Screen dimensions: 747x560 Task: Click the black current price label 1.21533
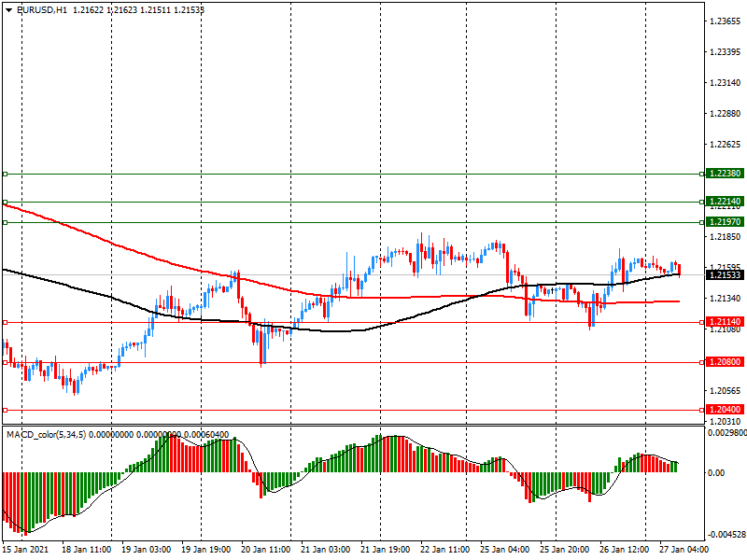click(726, 275)
